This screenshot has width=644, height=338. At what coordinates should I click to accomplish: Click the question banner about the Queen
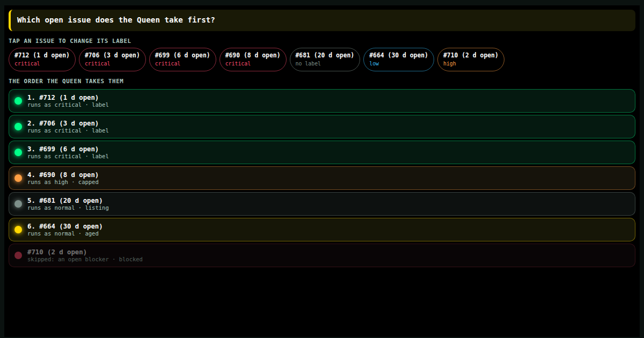pos(322,20)
